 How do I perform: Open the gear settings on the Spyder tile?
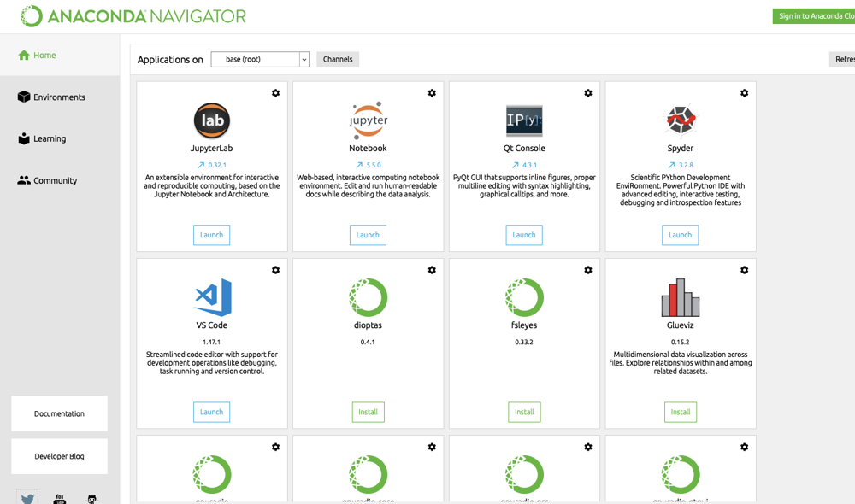click(744, 93)
